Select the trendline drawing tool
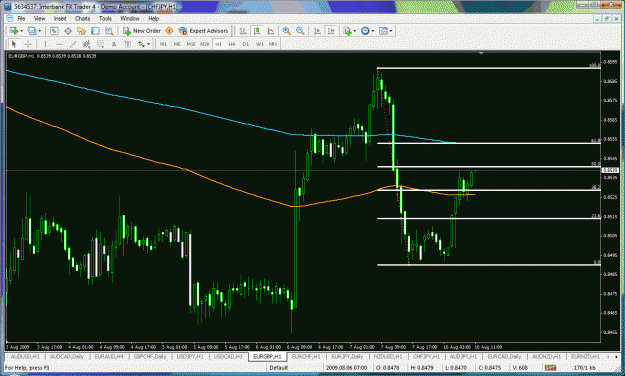Screen dimensions: 625x376 click(73, 44)
